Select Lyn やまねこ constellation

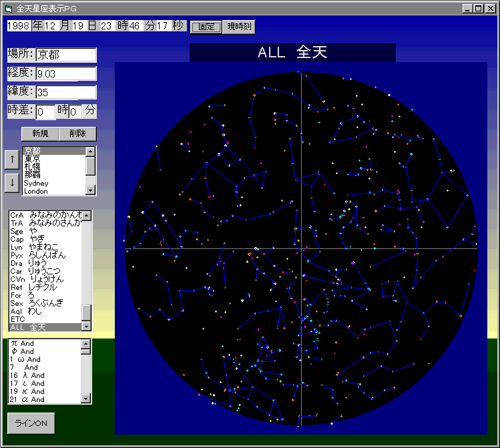pos(45,247)
